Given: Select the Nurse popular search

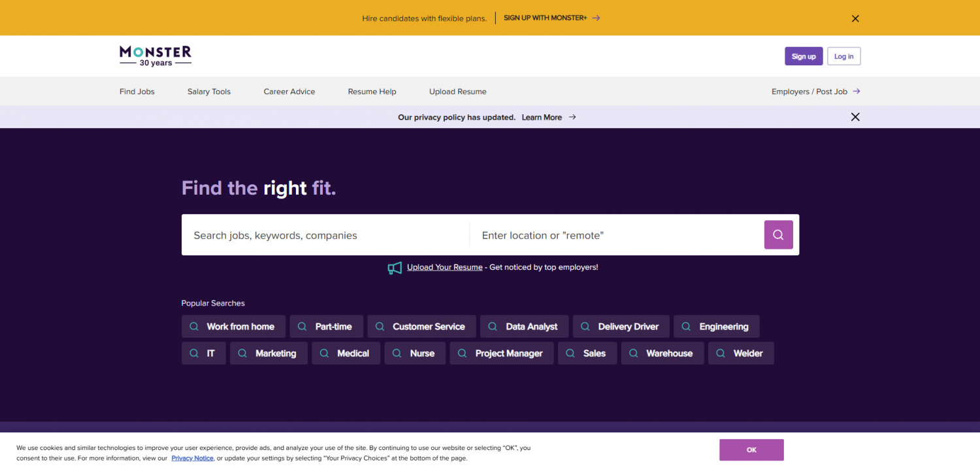Looking at the screenshot, I should click(415, 353).
